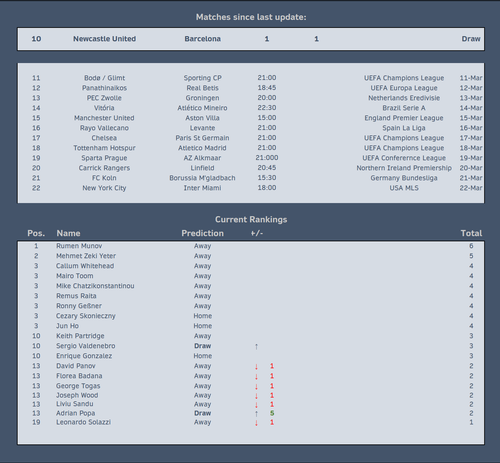Click the Name column header

(x=68, y=233)
